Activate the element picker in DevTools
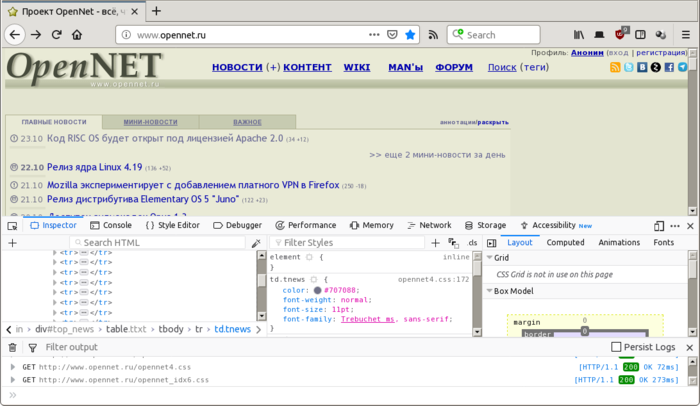700x406 pixels. tap(12, 226)
